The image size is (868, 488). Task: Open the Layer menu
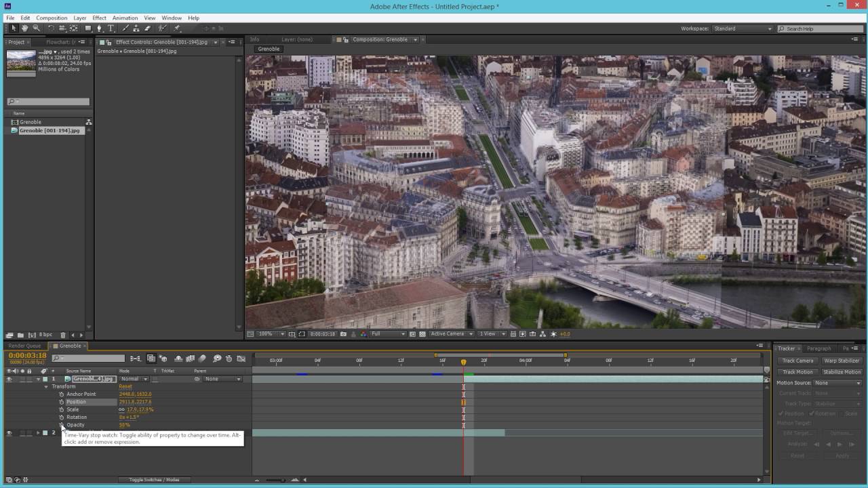(x=80, y=18)
